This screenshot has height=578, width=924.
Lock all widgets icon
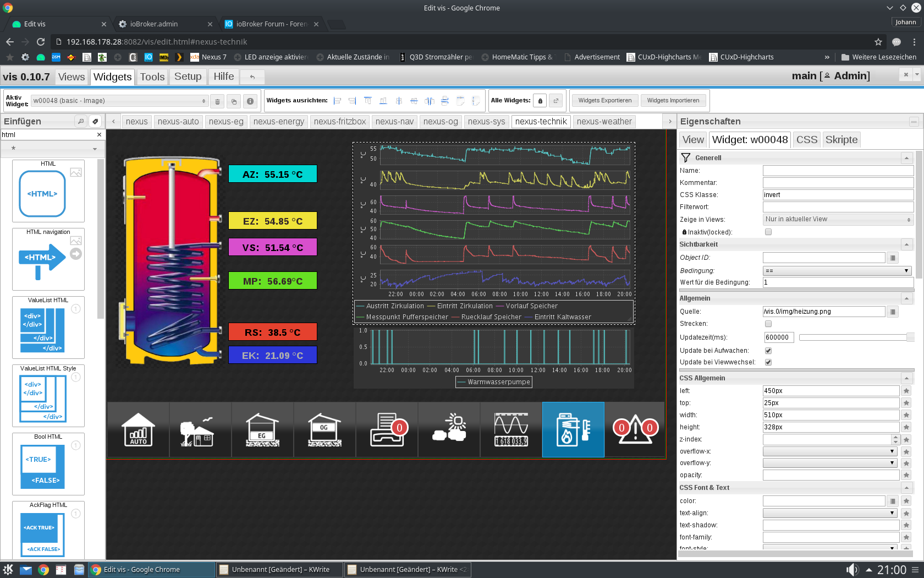click(540, 101)
